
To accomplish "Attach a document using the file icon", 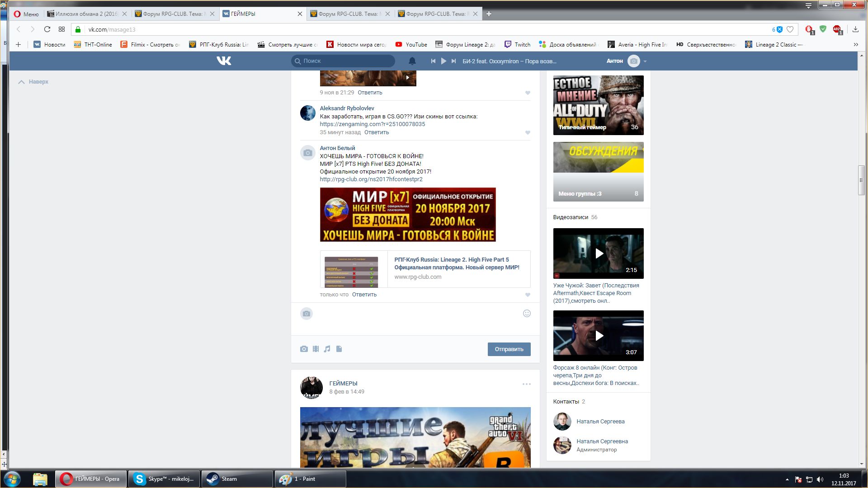I will click(x=339, y=349).
